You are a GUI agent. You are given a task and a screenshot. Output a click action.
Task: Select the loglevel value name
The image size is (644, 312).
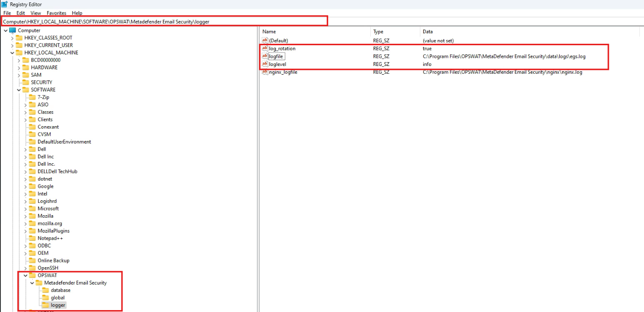[x=278, y=64]
